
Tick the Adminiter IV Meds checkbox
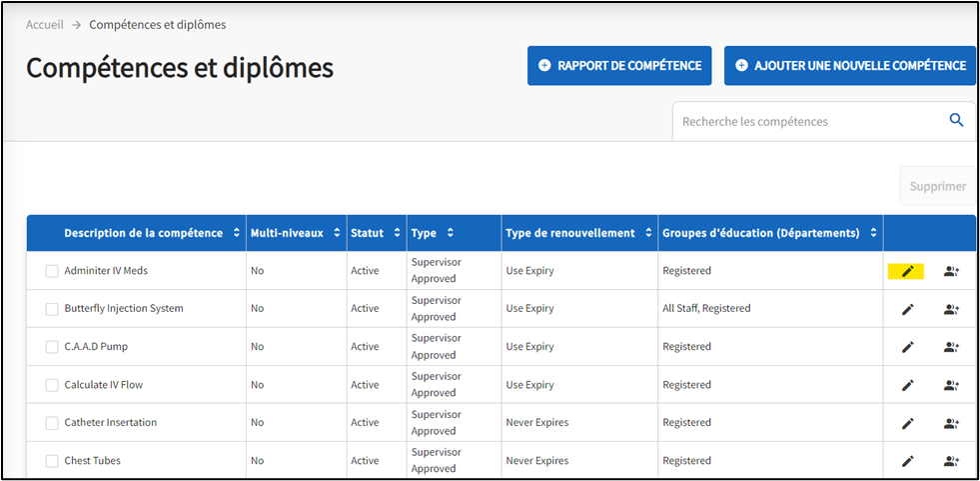point(52,271)
